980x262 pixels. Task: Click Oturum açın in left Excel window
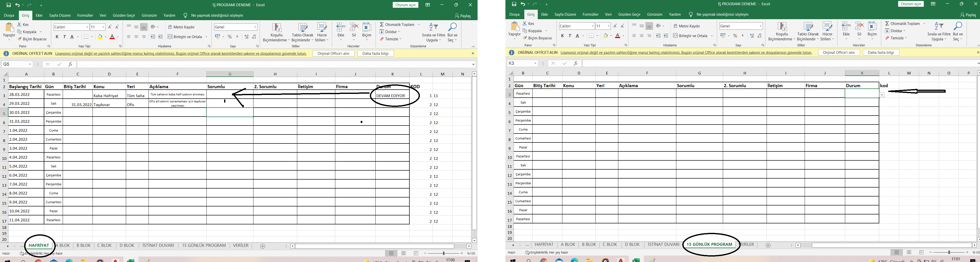click(x=405, y=5)
